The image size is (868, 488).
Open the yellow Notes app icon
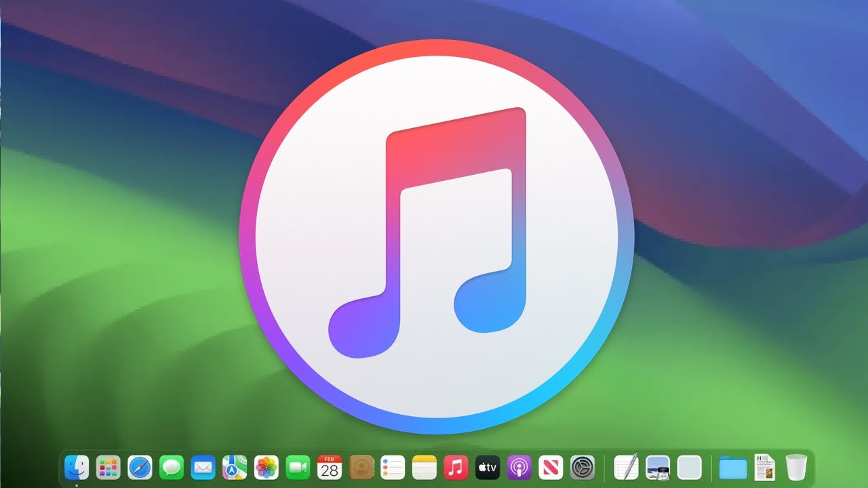pos(425,467)
